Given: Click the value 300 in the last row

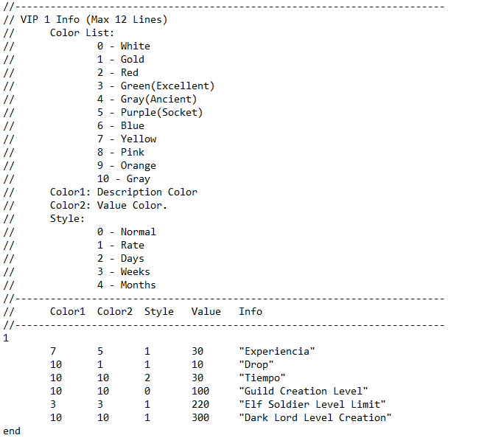Looking at the screenshot, I should 200,417.
